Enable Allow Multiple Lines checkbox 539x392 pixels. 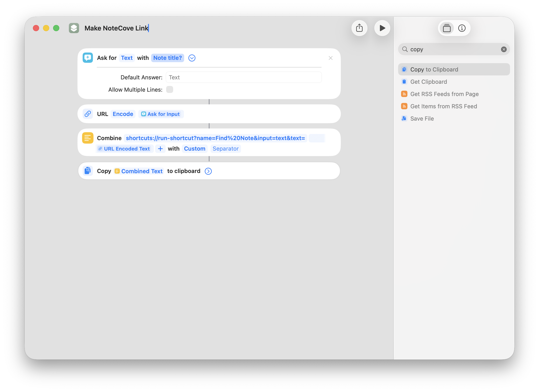coord(169,89)
